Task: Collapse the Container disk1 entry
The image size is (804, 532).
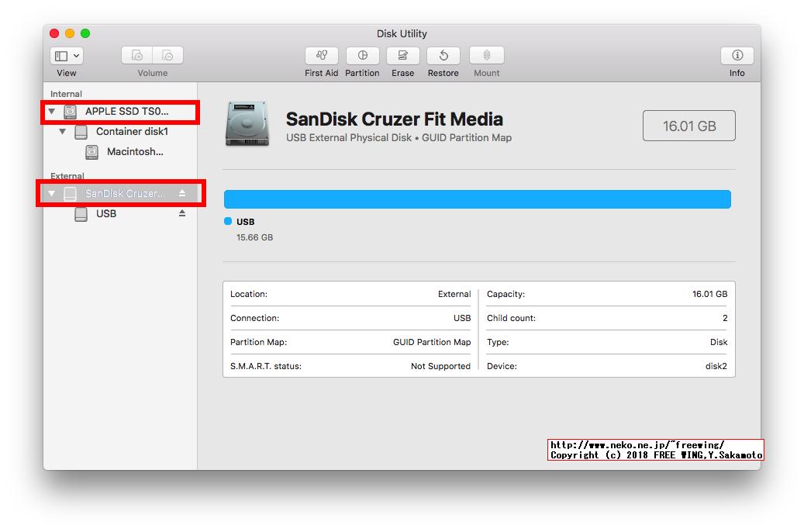Action: click(x=63, y=132)
